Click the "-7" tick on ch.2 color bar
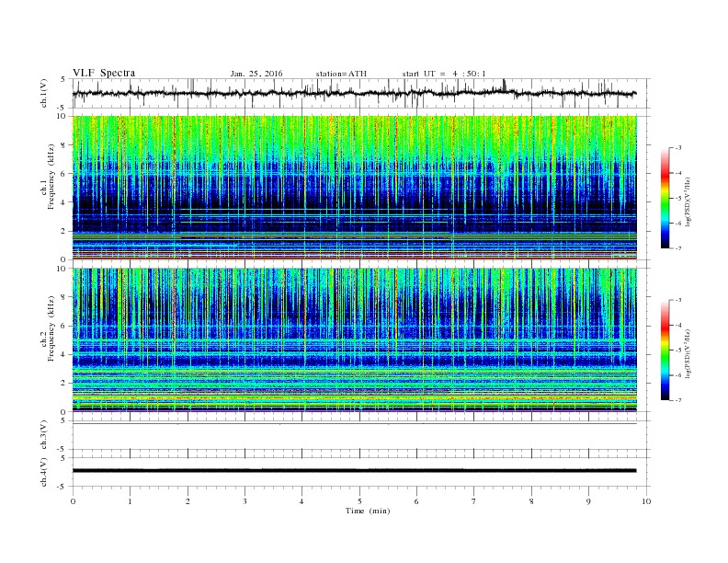This screenshot has height=563, width=728. point(677,400)
